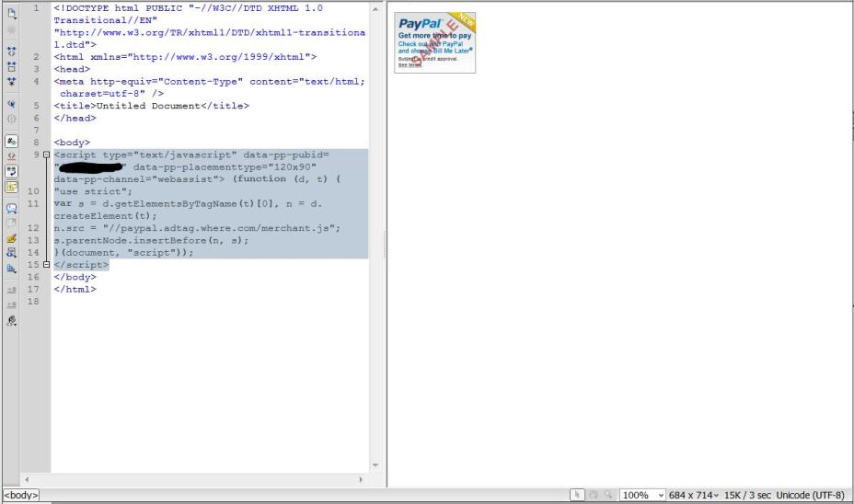Viewport: 854px width, 504px height.
Task: Click line number 18 in the gutter
Action: pyautogui.click(x=33, y=302)
